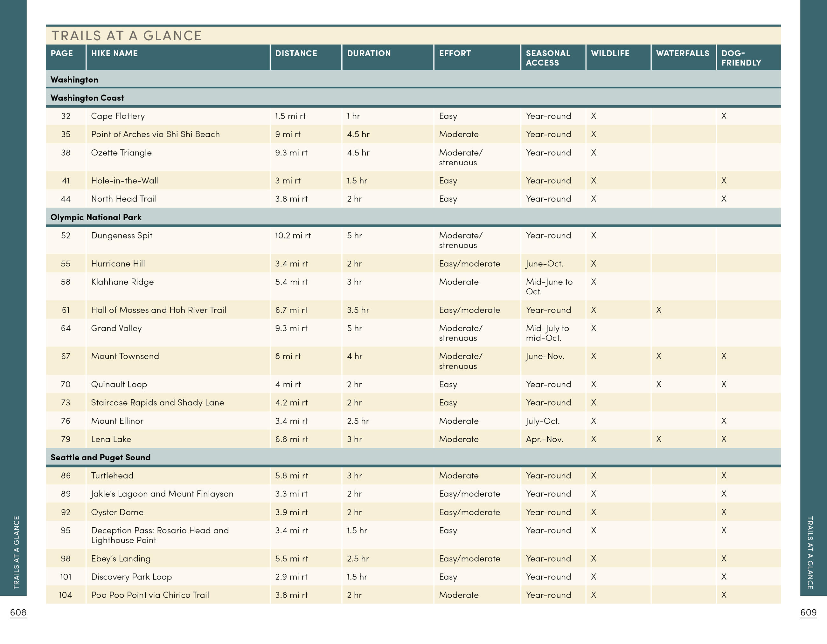Click Hurricane Hill hike entry

click(118, 264)
